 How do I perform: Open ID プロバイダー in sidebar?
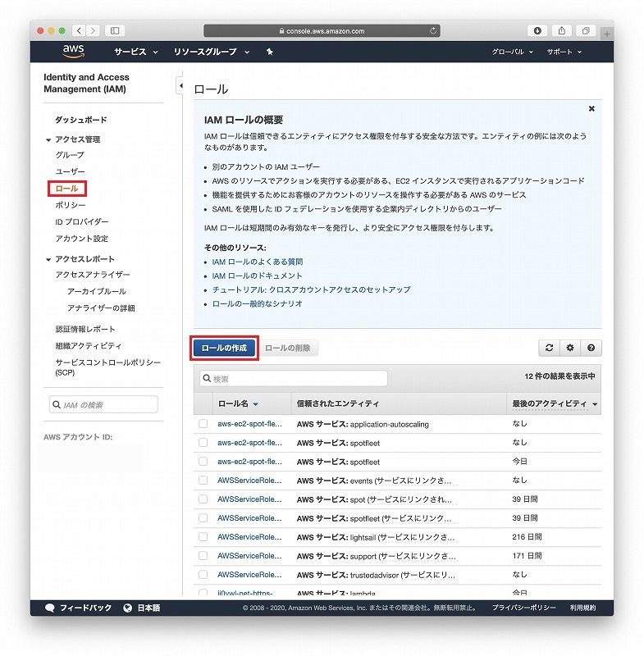tap(81, 221)
